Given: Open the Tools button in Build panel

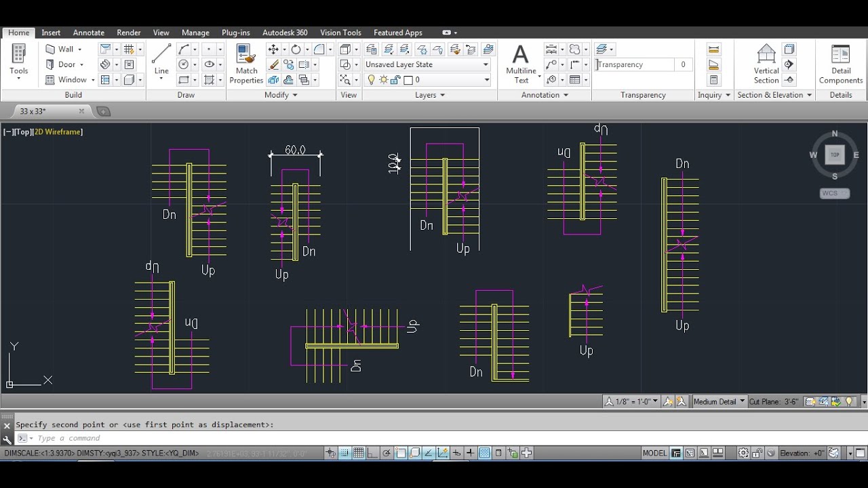Looking at the screenshot, I should 18,63.
